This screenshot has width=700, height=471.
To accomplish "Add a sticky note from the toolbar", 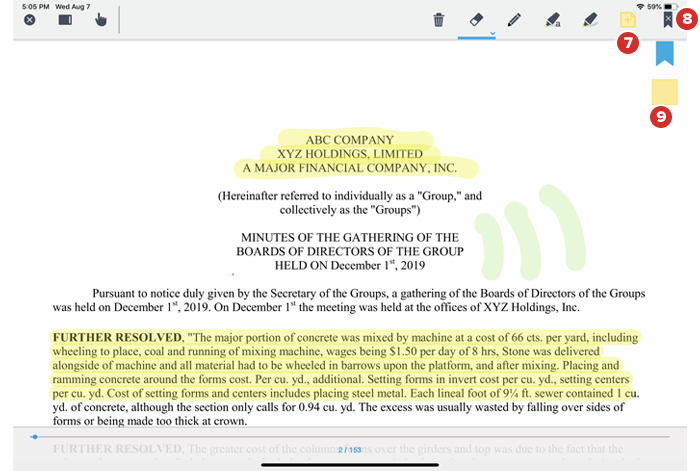I will 627,20.
